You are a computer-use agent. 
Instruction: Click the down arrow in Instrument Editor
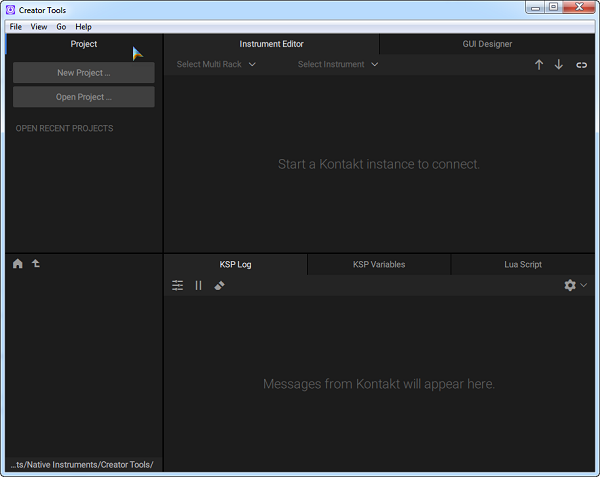(x=559, y=65)
